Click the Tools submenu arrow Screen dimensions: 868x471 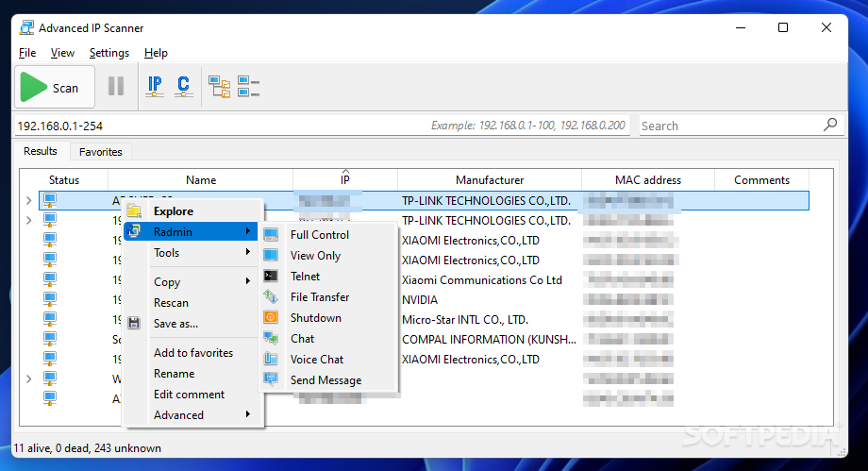pyautogui.click(x=248, y=252)
